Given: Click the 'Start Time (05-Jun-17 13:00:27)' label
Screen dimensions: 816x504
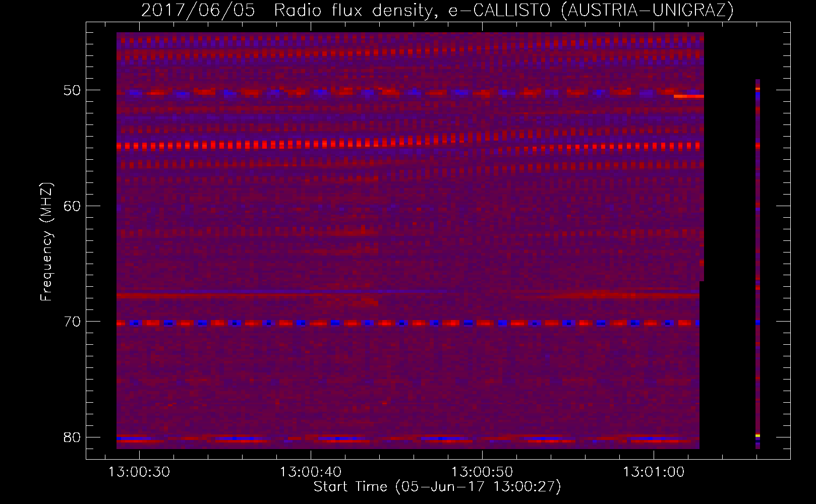Looking at the screenshot, I should [x=437, y=486].
